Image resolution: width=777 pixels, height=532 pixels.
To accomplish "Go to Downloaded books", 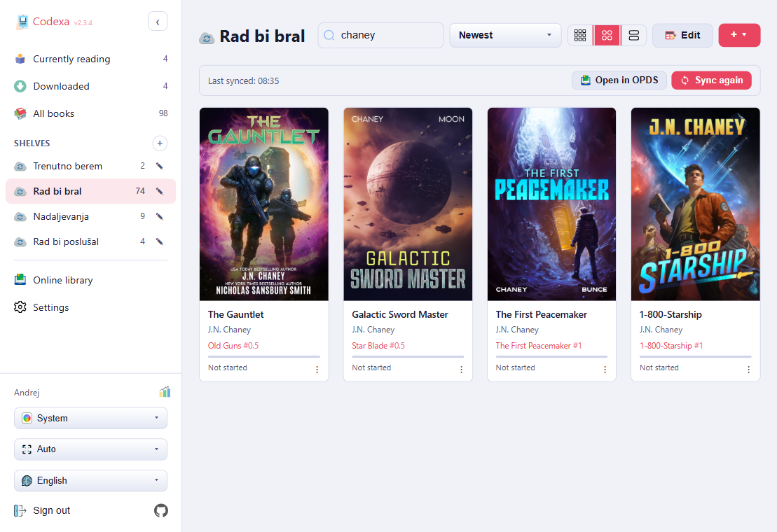I will click(x=90, y=86).
